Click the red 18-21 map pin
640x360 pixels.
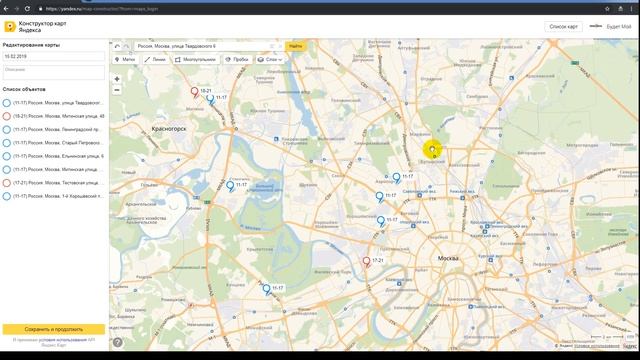point(195,92)
